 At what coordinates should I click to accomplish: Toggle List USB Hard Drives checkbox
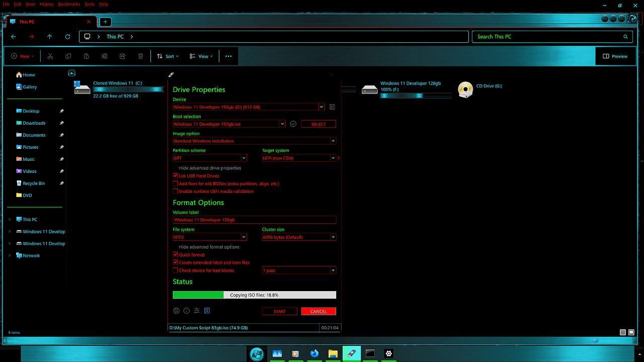[x=176, y=176]
